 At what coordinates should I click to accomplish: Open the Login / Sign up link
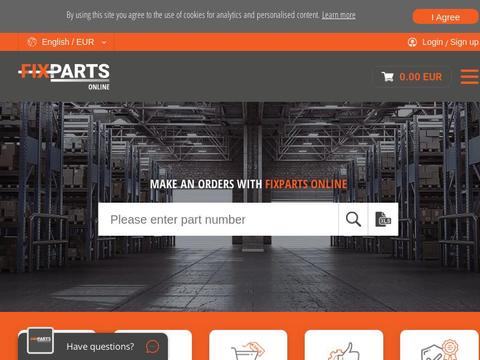click(x=450, y=42)
